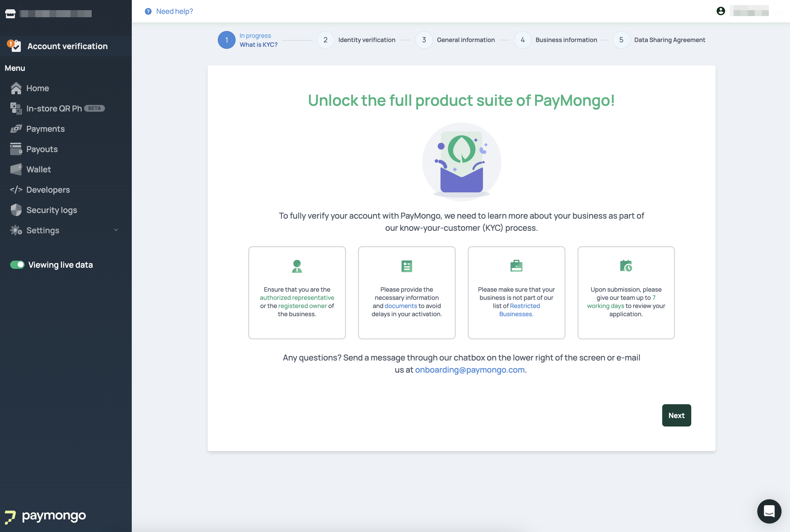Click the Home house icon
The image size is (790, 532).
16,88
